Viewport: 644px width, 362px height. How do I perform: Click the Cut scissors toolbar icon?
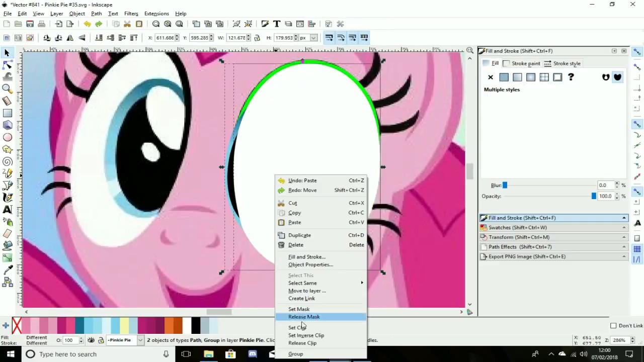click(127, 24)
